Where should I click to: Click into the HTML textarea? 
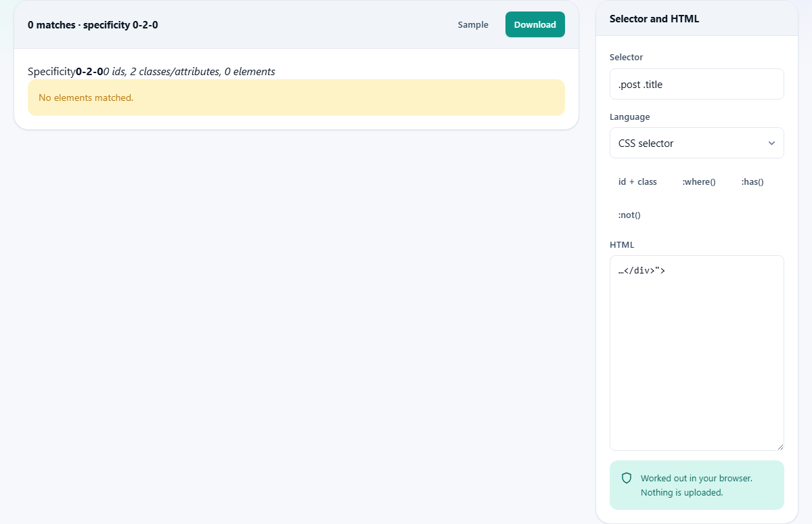pos(697,353)
